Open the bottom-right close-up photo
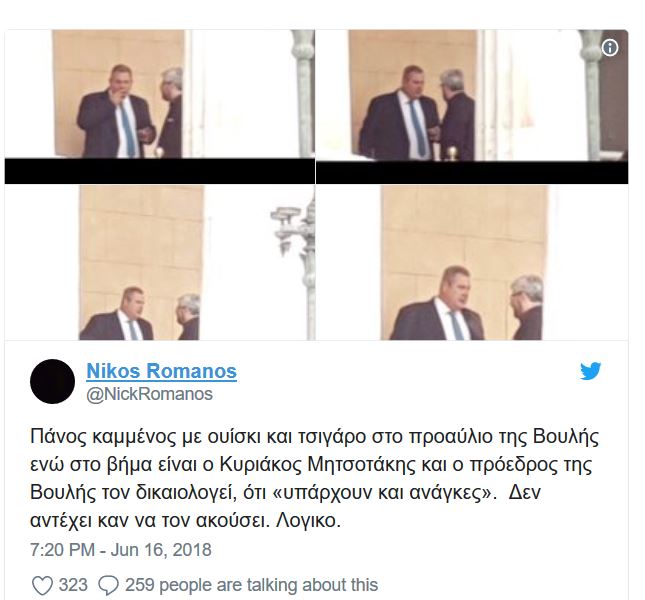The image size is (645, 600). (x=472, y=262)
